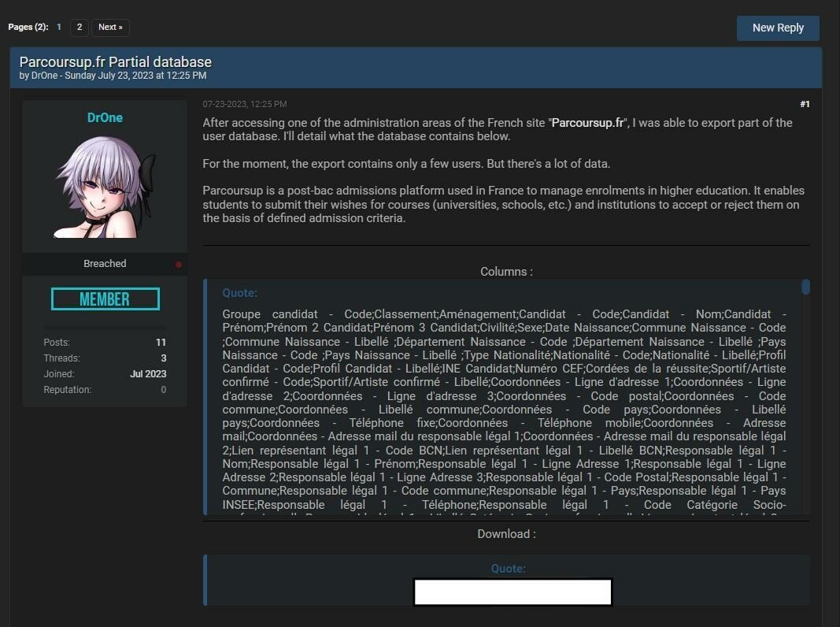Click the Quote: label above columns list
The height and width of the screenshot is (627, 840).
(x=239, y=293)
